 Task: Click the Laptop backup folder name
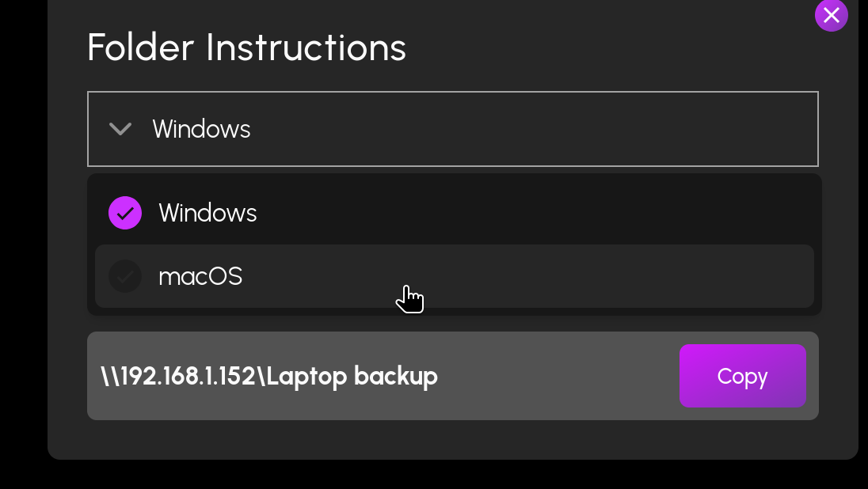[352, 377]
